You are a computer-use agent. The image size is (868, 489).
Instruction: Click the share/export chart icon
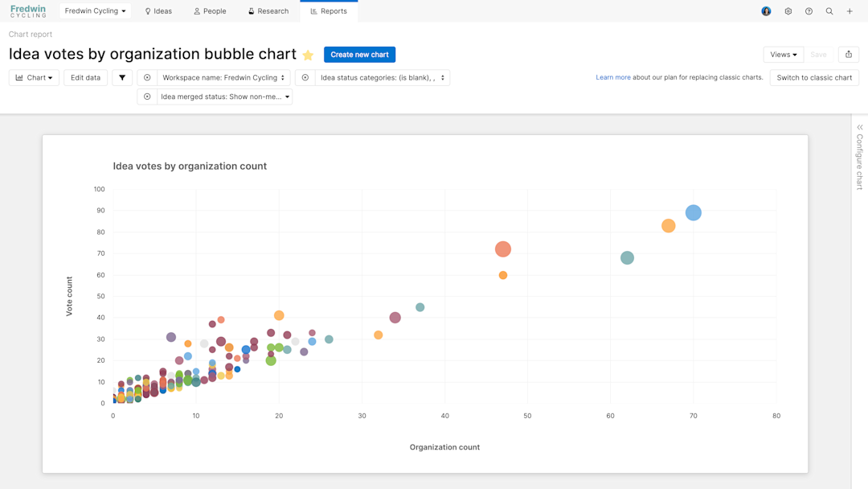849,54
